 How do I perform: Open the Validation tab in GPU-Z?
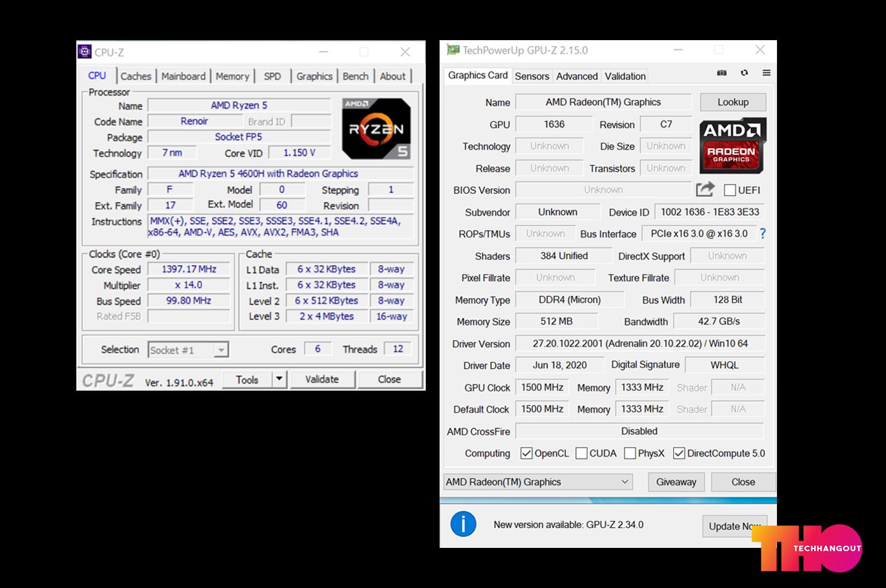[x=625, y=76]
